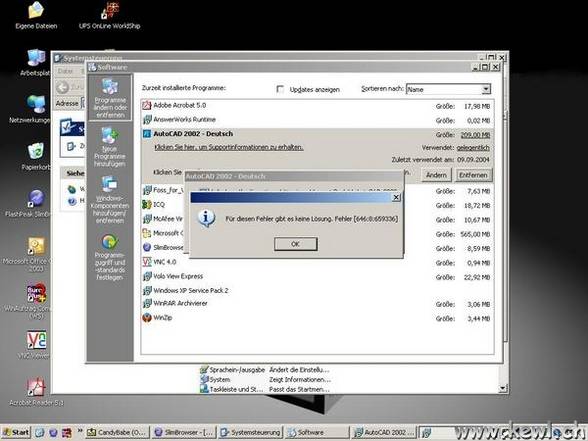Click the Entfernen button for AutoCAD
Viewport: 588px width, 441px height.
tap(473, 175)
